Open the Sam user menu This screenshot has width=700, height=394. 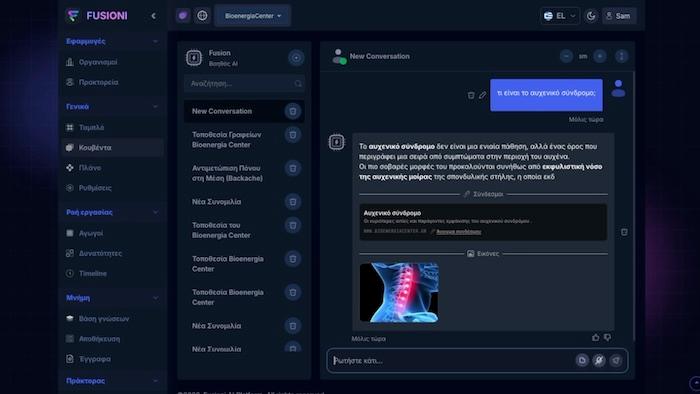[x=619, y=16]
